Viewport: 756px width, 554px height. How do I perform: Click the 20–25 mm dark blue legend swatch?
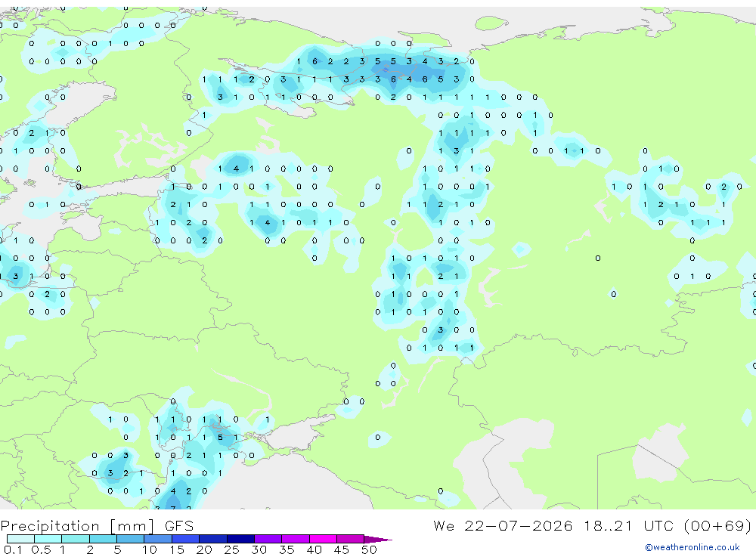(x=213, y=539)
